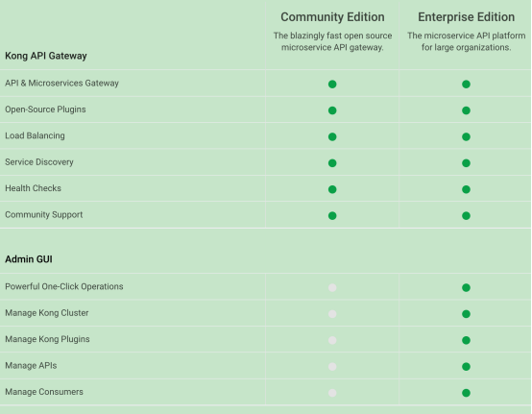Click the Community gray dot for Manage Kong Cluster
The image size is (532, 414).
(x=332, y=314)
